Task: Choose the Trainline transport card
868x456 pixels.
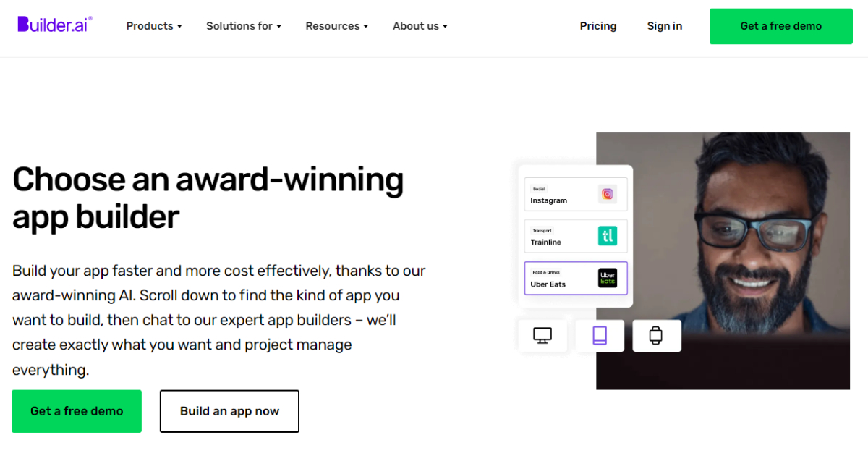Action: point(576,236)
